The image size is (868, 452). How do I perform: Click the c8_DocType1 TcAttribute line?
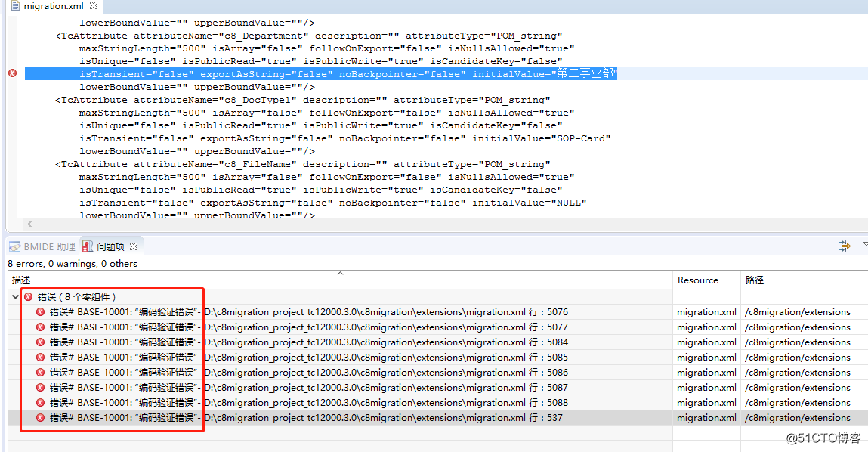click(x=302, y=100)
